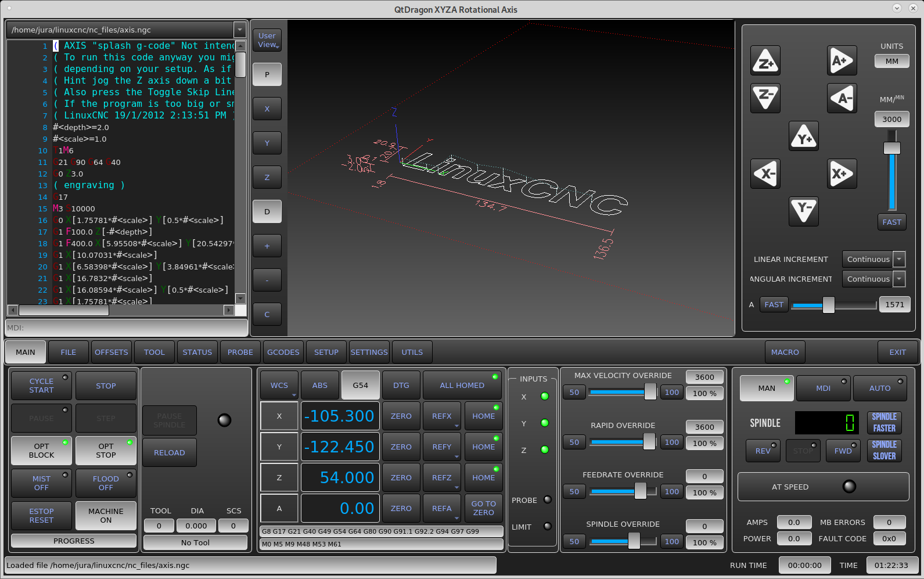Switch to SETTINGS tab

[369, 352]
